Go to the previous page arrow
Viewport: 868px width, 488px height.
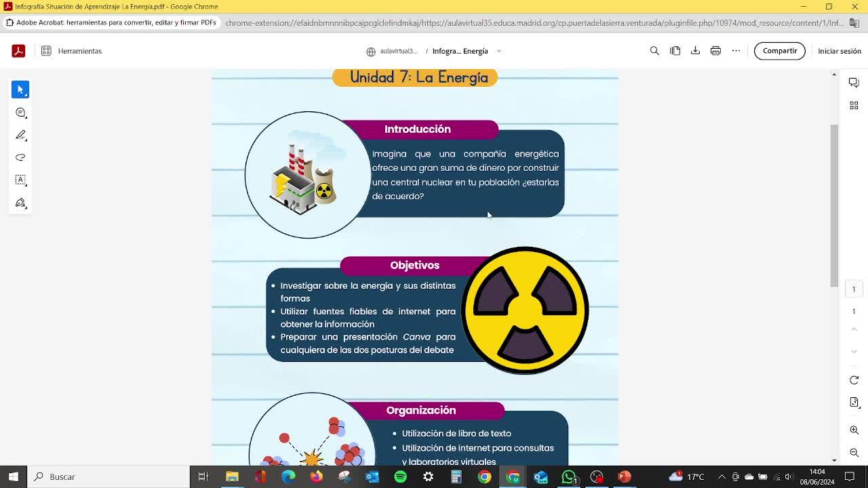(854, 329)
